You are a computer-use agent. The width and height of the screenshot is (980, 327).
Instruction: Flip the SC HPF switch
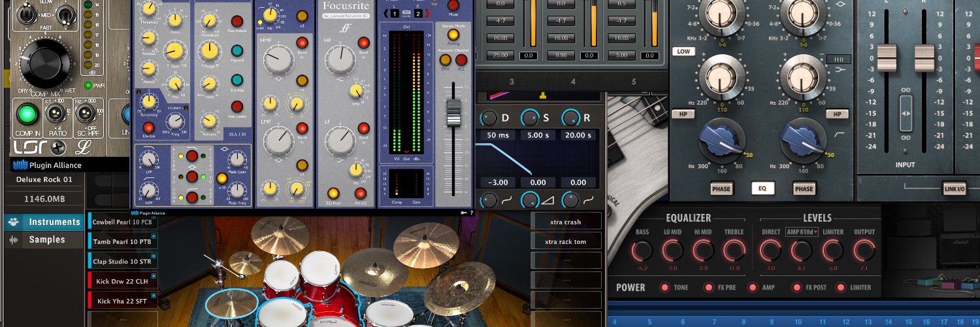point(85,114)
